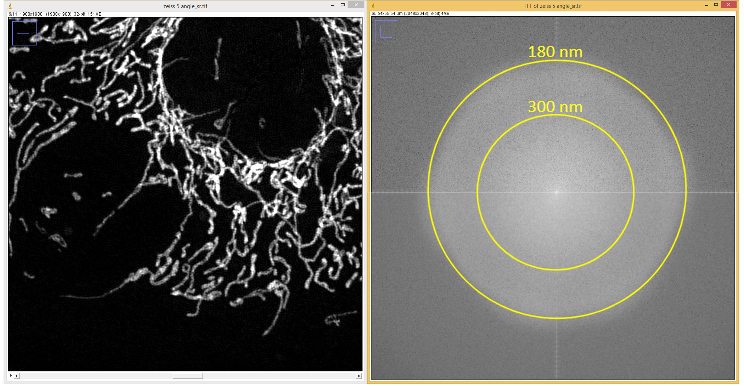The image size is (744, 386).
Task: Click the 300 nm yellow label
Action: point(555,107)
